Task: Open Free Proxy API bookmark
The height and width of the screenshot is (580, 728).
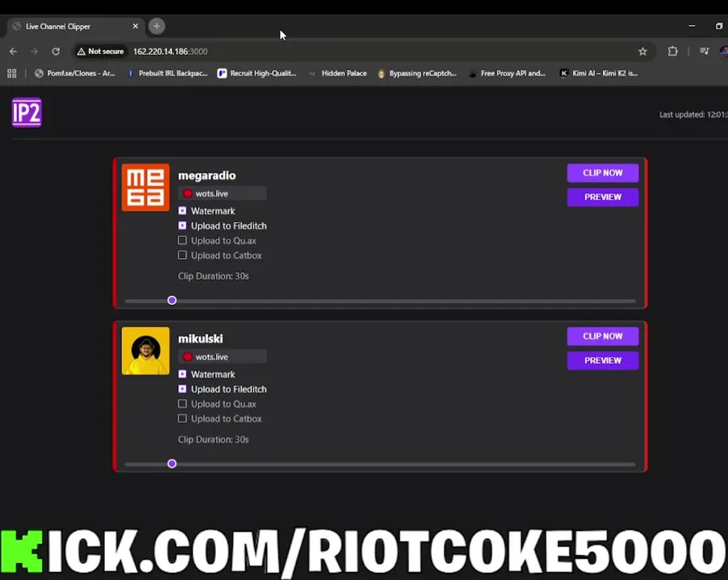Action: [507, 73]
